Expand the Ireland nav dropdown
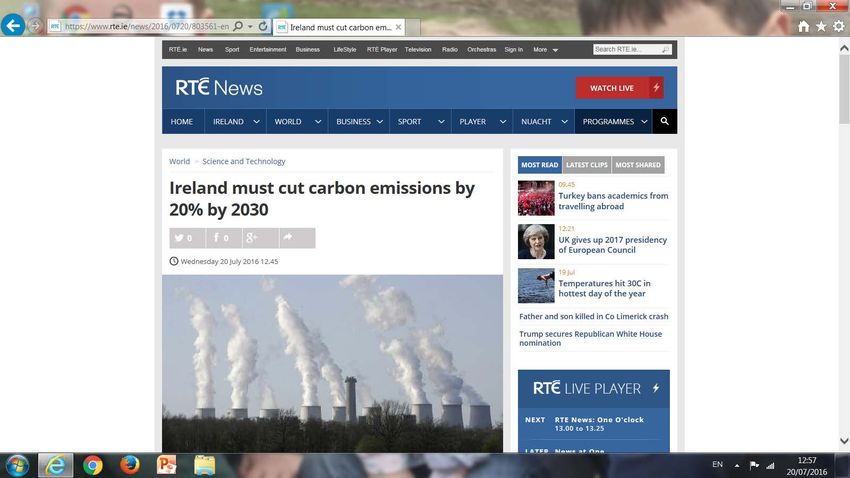Image resolution: width=850 pixels, height=478 pixels. (256, 122)
